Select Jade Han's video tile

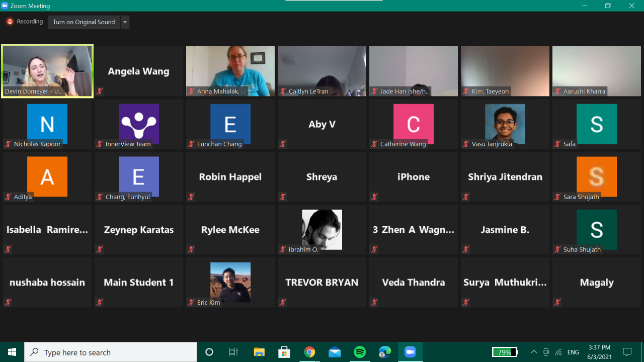[x=414, y=71]
